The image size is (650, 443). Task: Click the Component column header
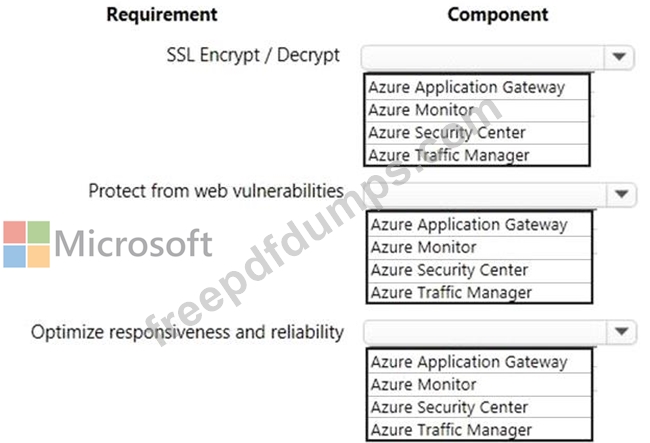[498, 15]
